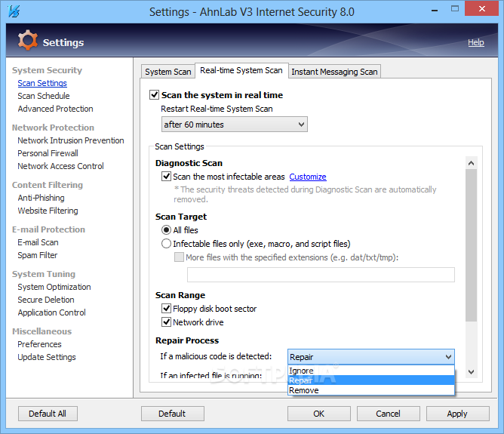This screenshot has height=434, width=504.
Task: Open Personal Firewall settings
Action: coord(48,153)
